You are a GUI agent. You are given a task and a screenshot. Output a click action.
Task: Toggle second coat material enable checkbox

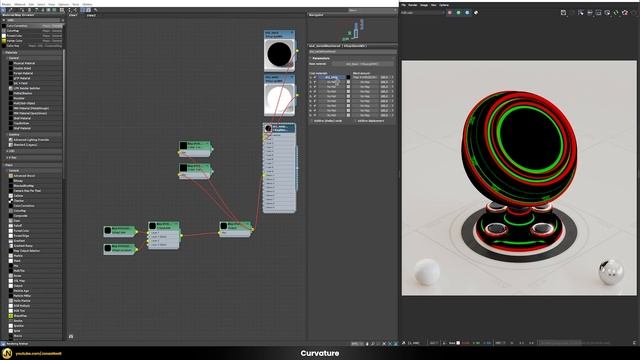click(315, 82)
